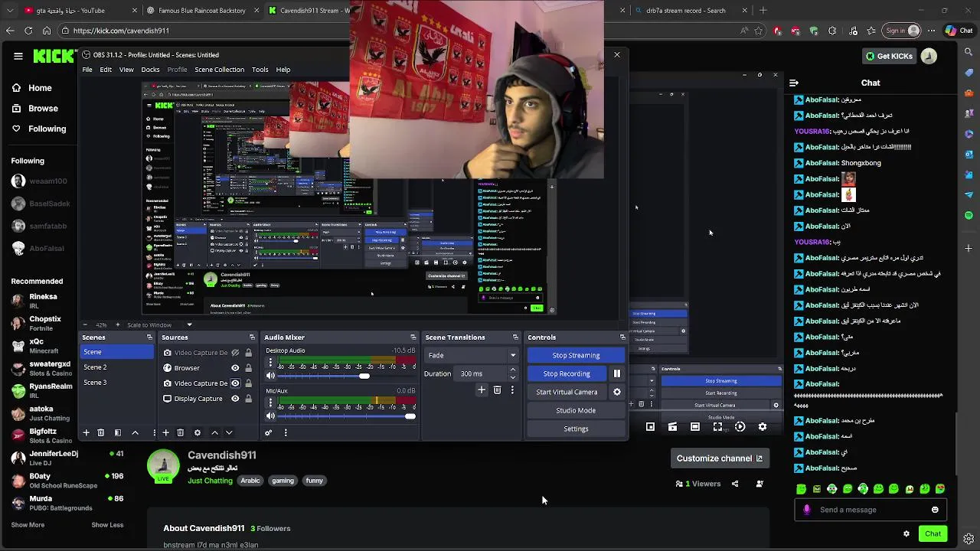
Task: Move the selected source up
Action: [x=214, y=432]
